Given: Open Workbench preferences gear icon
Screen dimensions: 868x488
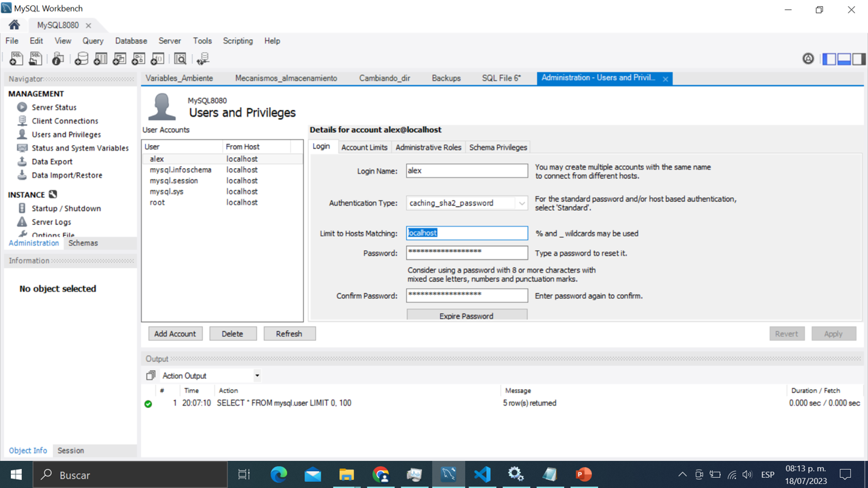Looking at the screenshot, I should pos(808,59).
